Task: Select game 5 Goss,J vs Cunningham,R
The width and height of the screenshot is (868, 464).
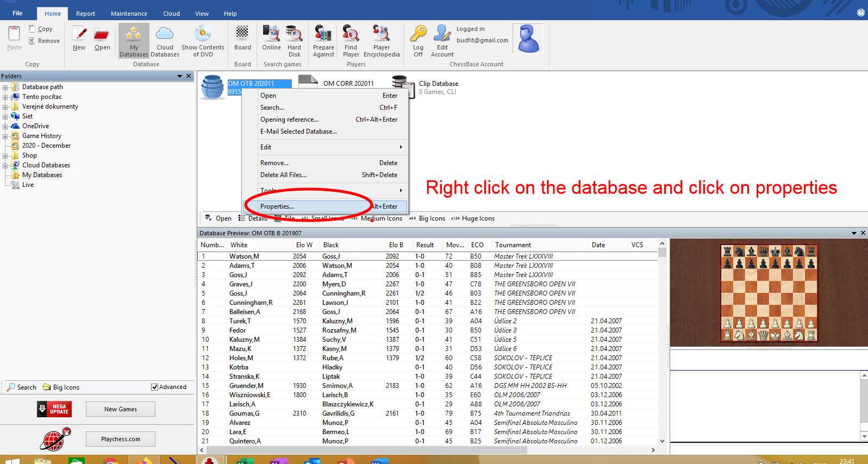Action: click(427, 293)
